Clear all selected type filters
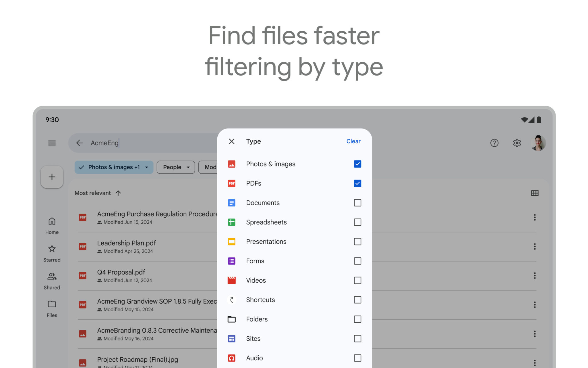Viewport: 588px width, 368px height. point(353,141)
